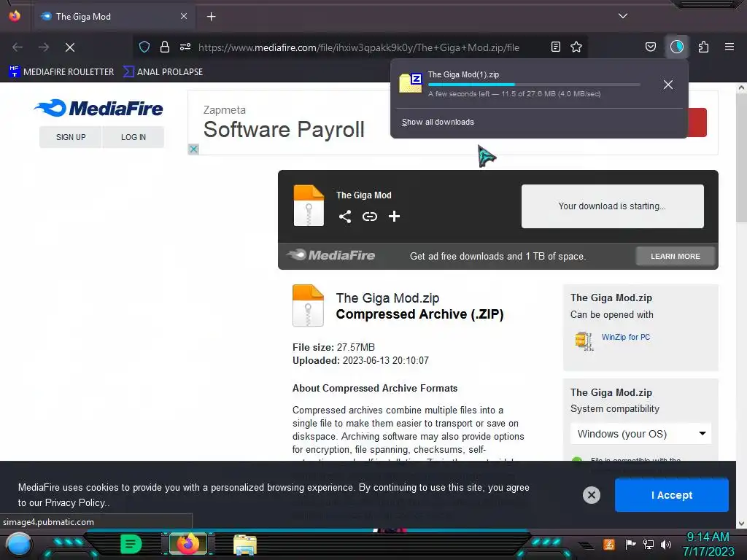
Task: Open WinZip for PC link
Action: pos(625,337)
